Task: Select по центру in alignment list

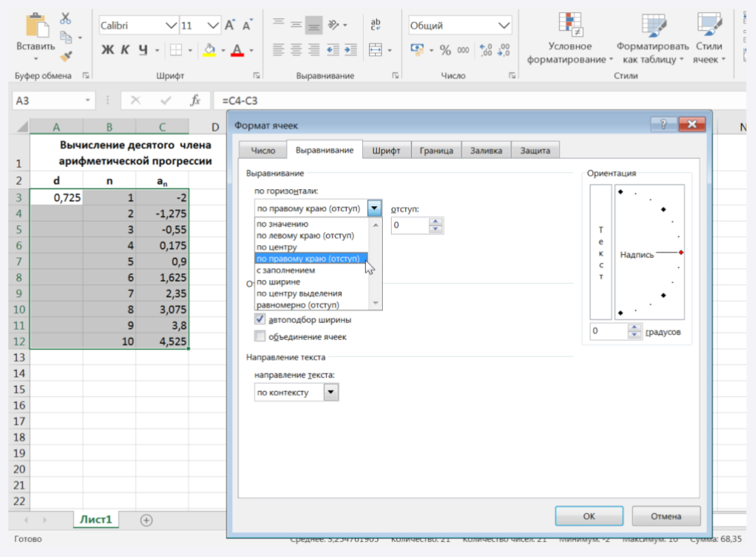Action: (x=276, y=247)
